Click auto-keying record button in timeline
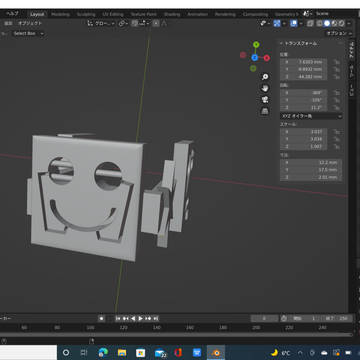 point(102,318)
